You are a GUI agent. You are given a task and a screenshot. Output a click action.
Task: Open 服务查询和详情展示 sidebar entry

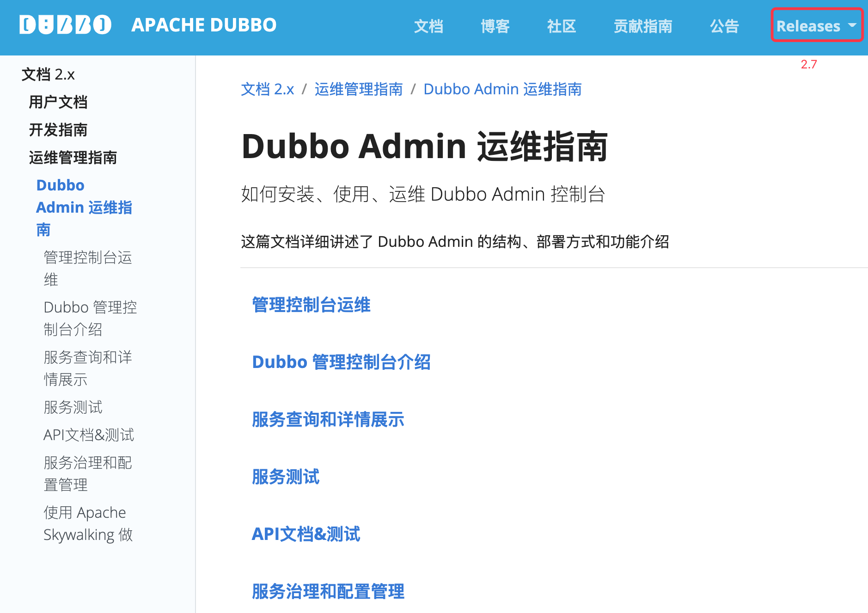pos(88,368)
